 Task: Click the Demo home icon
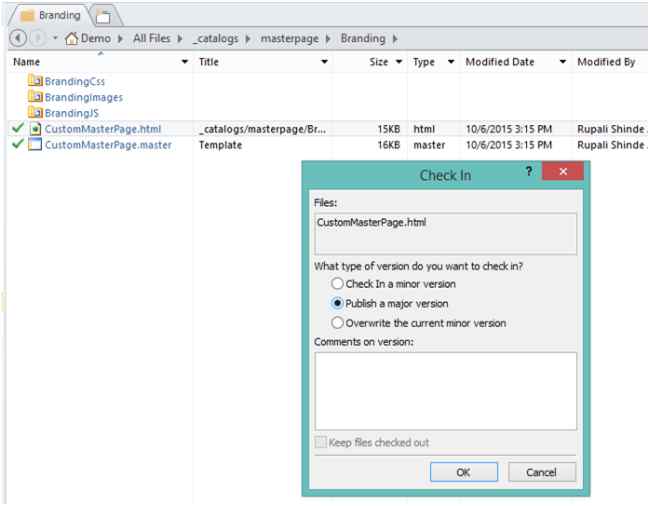(71, 39)
